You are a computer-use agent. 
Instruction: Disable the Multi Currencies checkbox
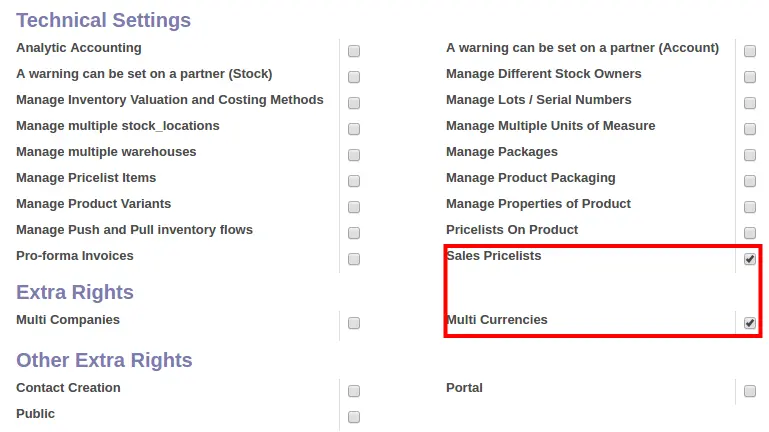(749, 323)
